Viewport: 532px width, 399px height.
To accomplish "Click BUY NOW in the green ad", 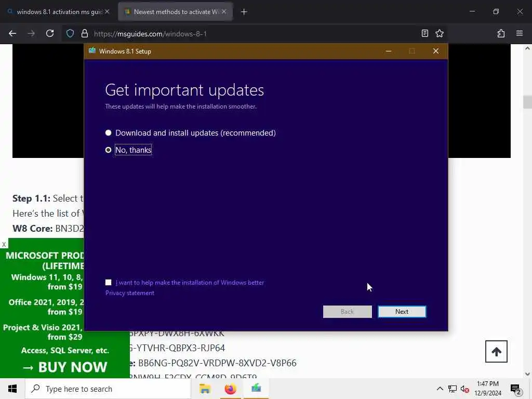I will (64, 367).
